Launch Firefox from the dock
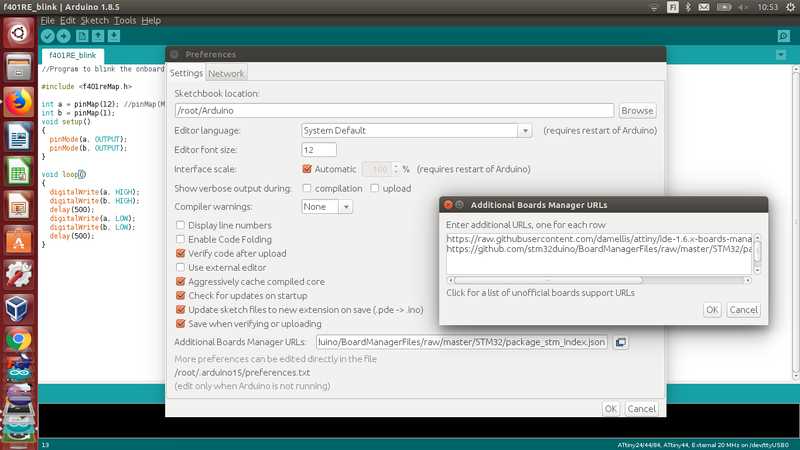Viewport: 800px width, 450px height. tap(18, 102)
